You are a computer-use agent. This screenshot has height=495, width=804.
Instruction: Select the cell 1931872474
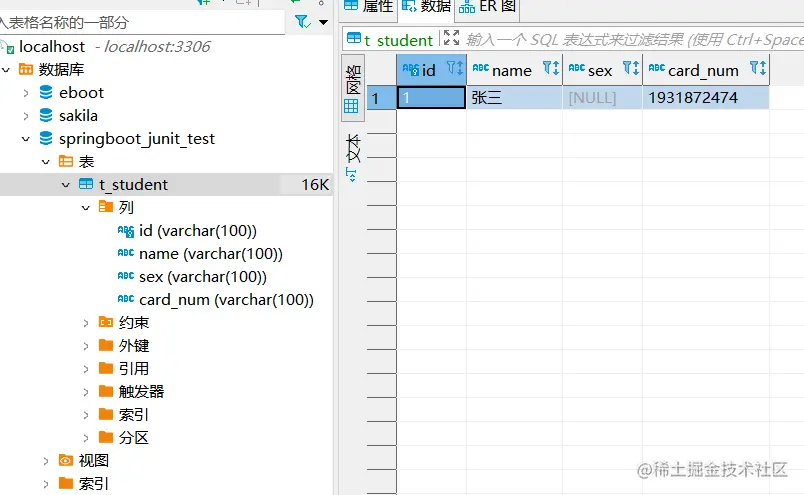[x=706, y=97]
